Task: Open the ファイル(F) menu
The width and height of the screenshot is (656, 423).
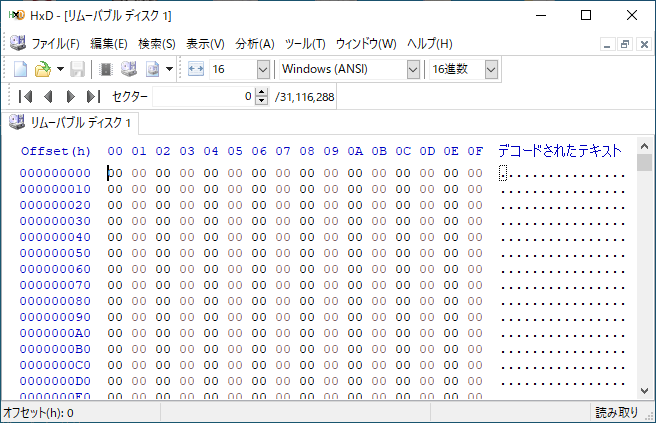Action: [55, 44]
